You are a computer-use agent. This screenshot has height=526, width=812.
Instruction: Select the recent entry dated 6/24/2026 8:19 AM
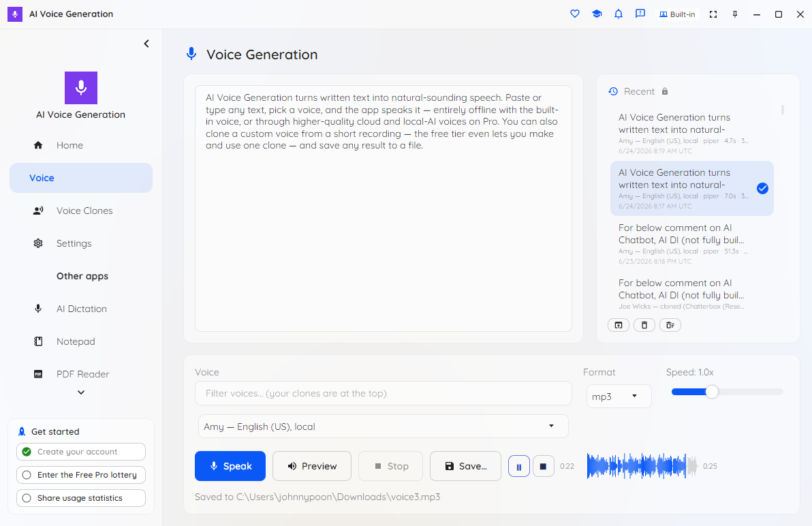(692, 134)
